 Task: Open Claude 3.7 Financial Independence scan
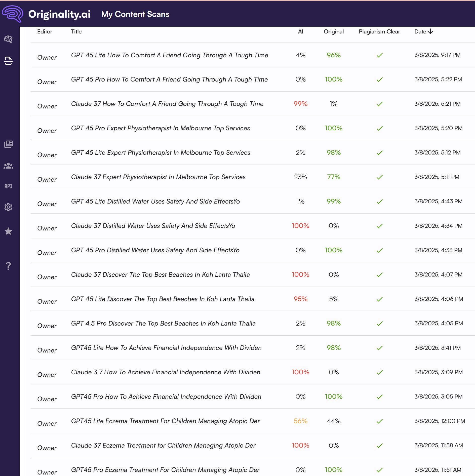pos(166,372)
